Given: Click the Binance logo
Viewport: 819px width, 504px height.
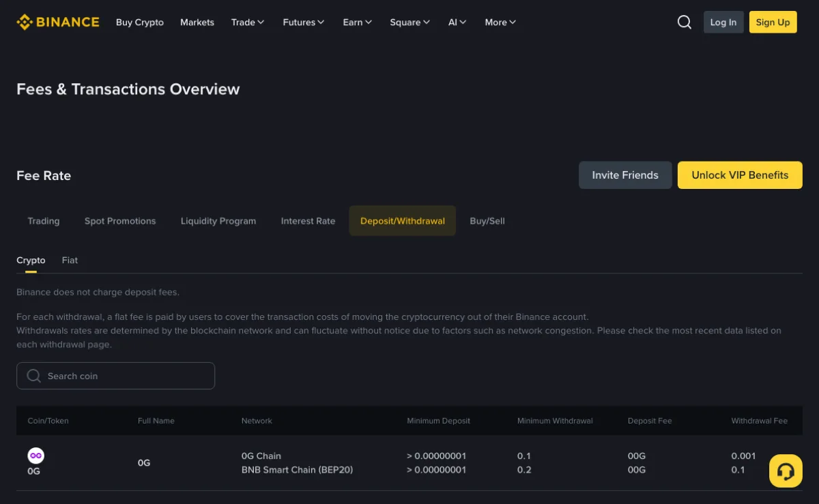Looking at the screenshot, I should click(58, 22).
